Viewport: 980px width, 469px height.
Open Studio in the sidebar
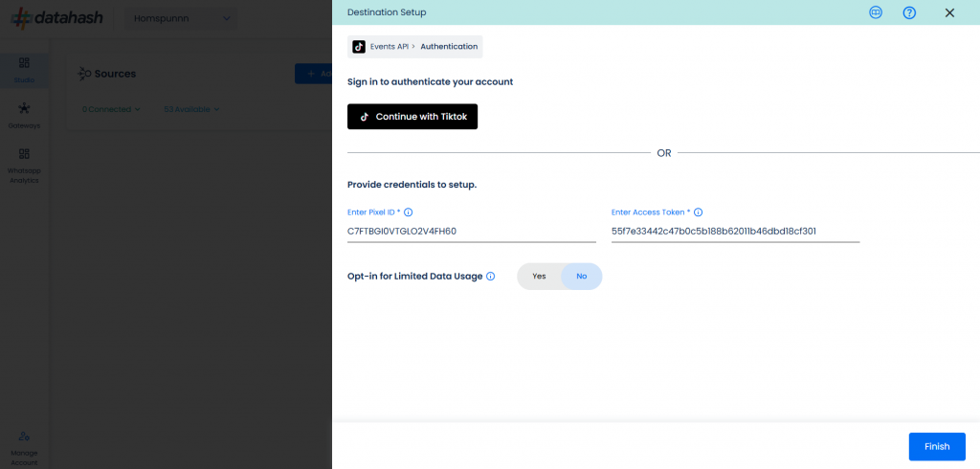24,70
